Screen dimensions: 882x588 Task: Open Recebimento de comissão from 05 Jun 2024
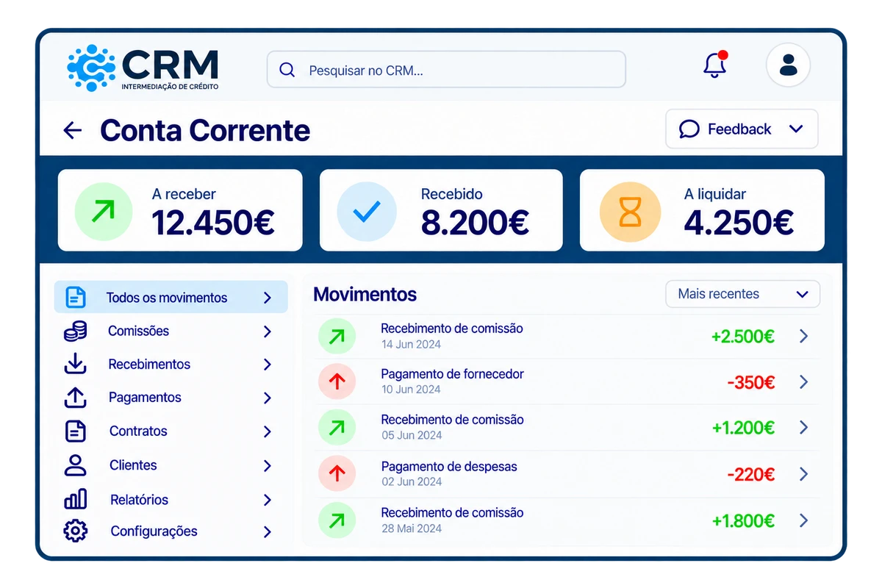coord(566,428)
